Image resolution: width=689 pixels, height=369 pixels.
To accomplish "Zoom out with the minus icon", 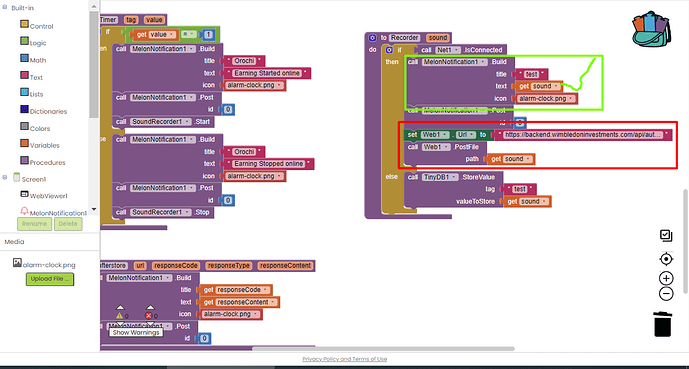I will click(666, 294).
